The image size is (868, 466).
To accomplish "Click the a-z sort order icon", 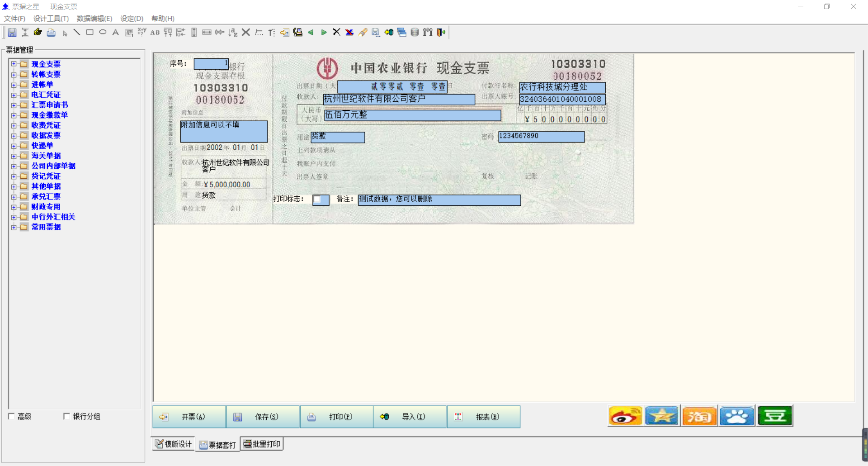I will click(233, 32).
